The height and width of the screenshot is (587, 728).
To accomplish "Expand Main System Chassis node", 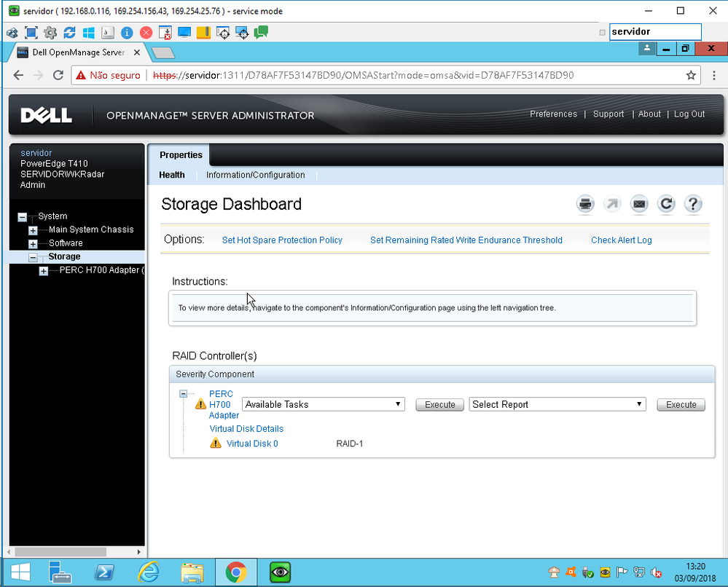I will pos(33,230).
